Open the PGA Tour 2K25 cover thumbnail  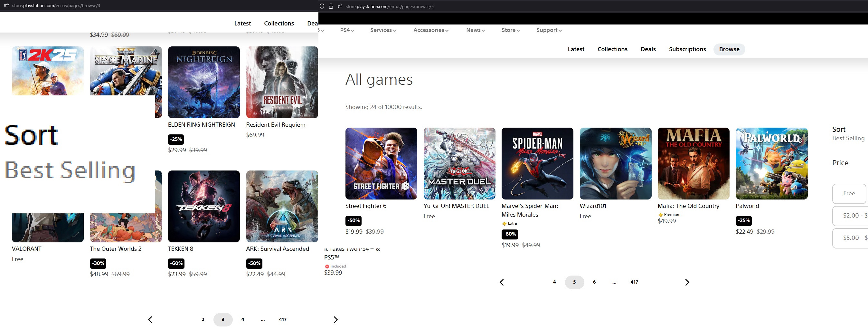(x=48, y=71)
